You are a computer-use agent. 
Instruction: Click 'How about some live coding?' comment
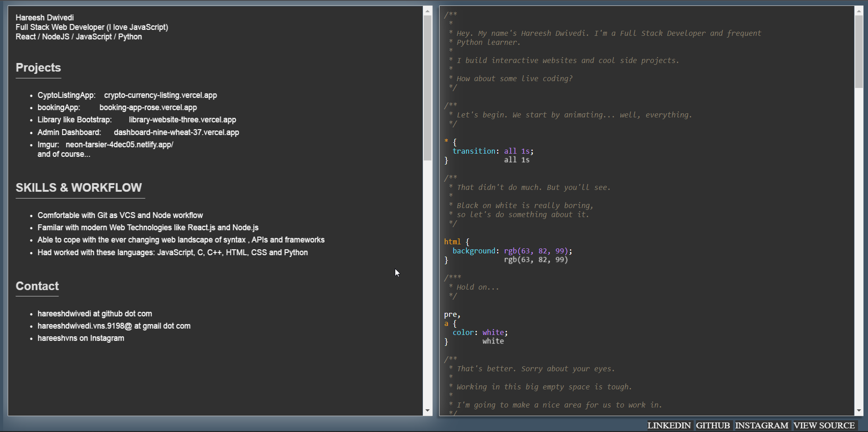(515, 78)
